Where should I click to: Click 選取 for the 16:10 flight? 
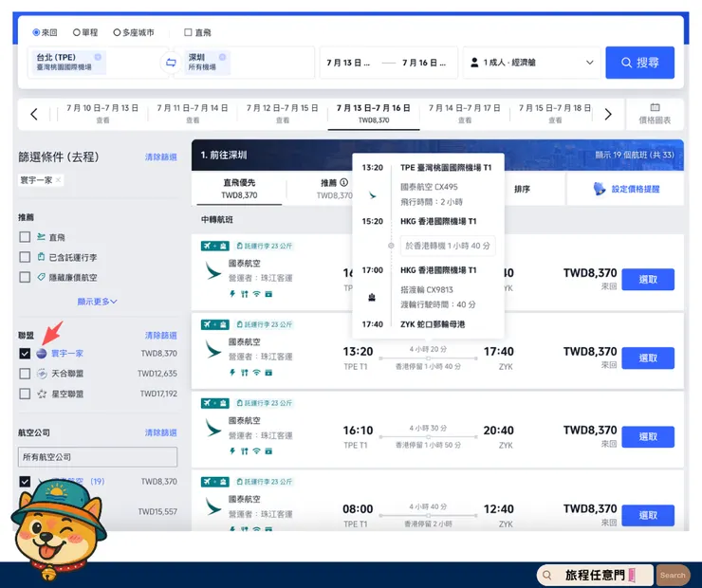648,437
